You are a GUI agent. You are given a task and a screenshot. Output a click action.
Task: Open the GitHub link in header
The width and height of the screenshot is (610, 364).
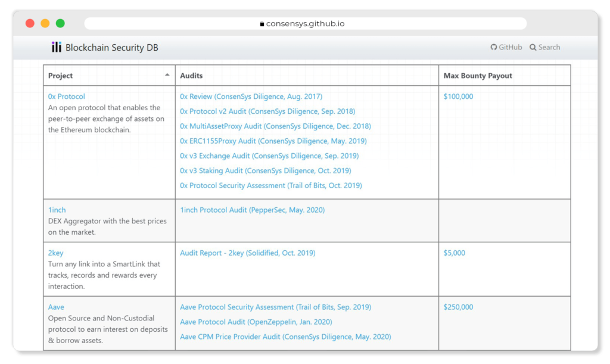506,47
